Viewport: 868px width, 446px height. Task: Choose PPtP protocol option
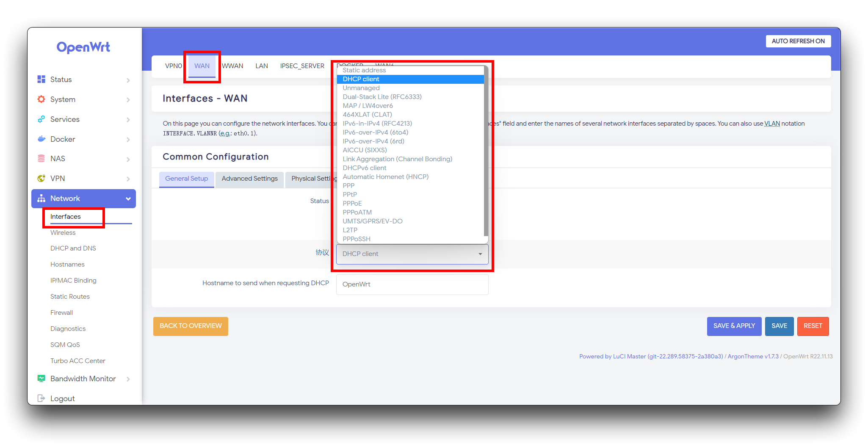[x=410, y=195]
